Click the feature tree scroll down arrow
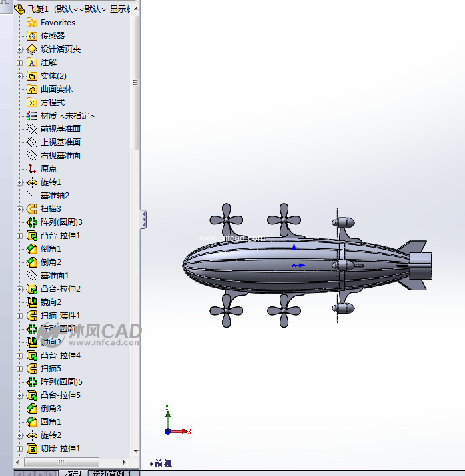This screenshot has height=476, width=465. coord(136,451)
